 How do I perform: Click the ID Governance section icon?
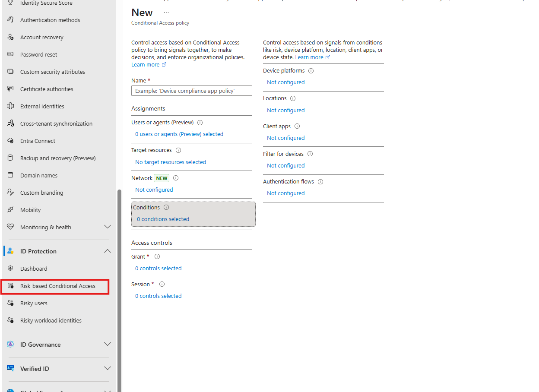click(11, 345)
